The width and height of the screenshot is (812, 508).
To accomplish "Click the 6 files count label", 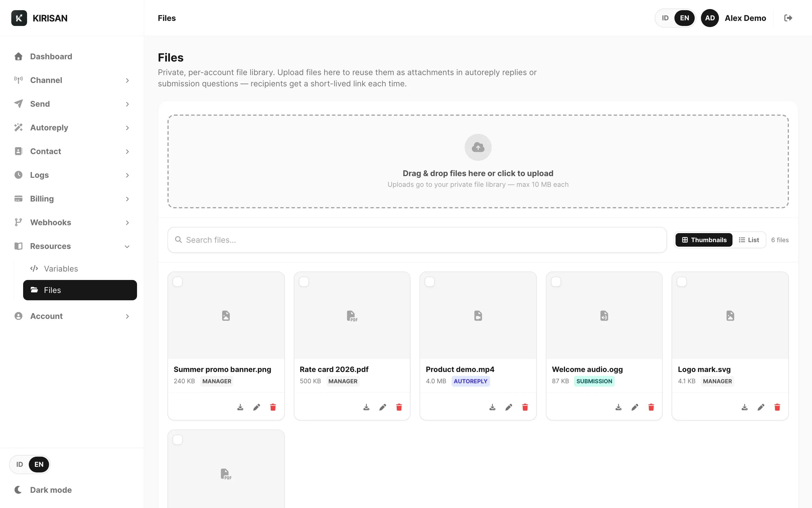I will [780, 240].
